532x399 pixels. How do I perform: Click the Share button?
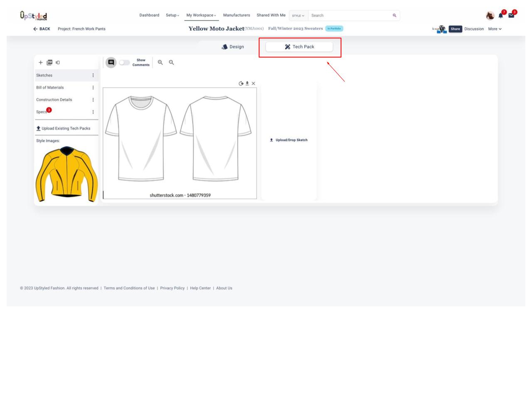point(455,29)
